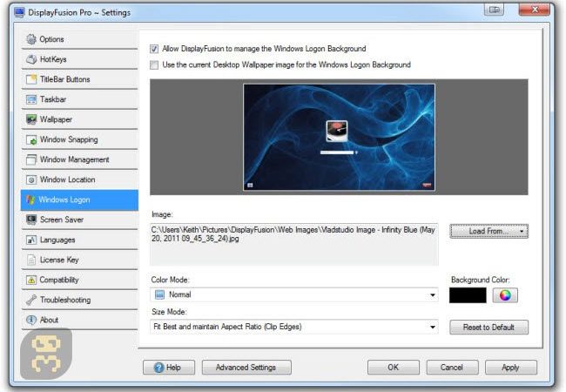Image resolution: width=566 pixels, height=392 pixels.
Task: Click the Wallpaper picture icon
Action: click(x=31, y=119)
